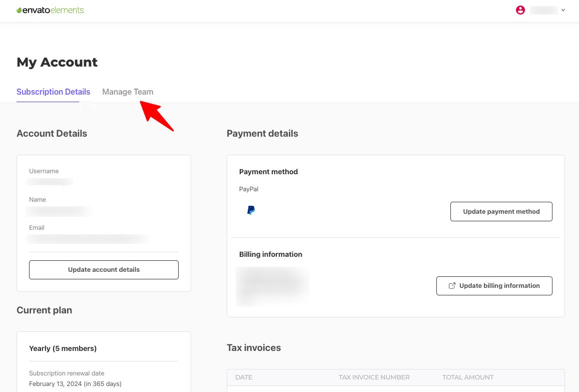
Task: Select the Subscription Details tab
Action: click(x=53, y=92)
